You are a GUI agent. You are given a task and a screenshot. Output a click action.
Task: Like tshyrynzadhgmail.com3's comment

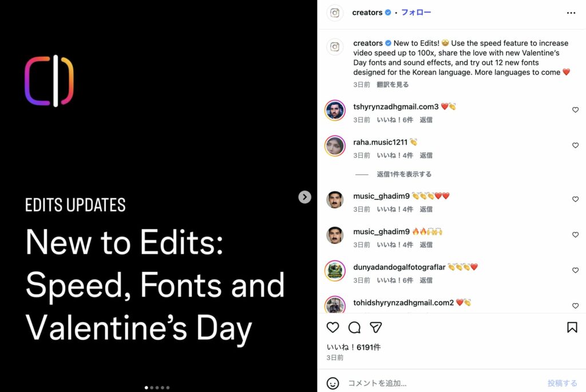coord(575,110)
